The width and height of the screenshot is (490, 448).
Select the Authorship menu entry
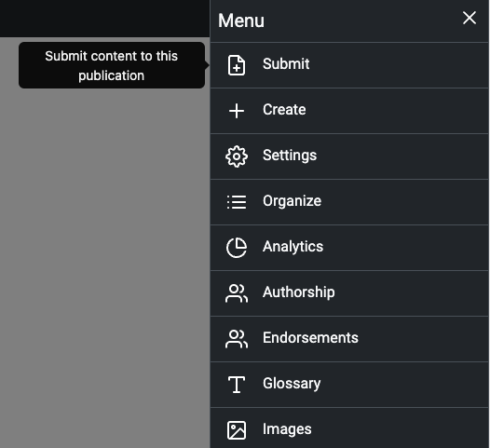[349, 293]
